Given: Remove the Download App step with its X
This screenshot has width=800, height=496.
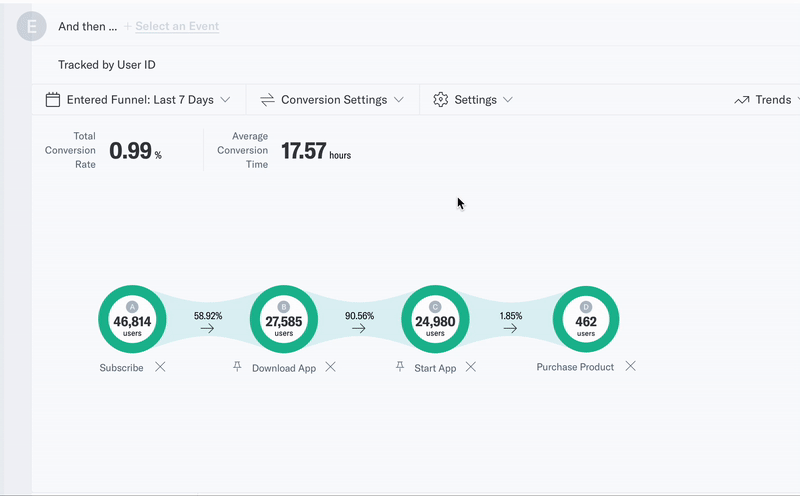Looking at the screenshot, I should click(331, 367).
